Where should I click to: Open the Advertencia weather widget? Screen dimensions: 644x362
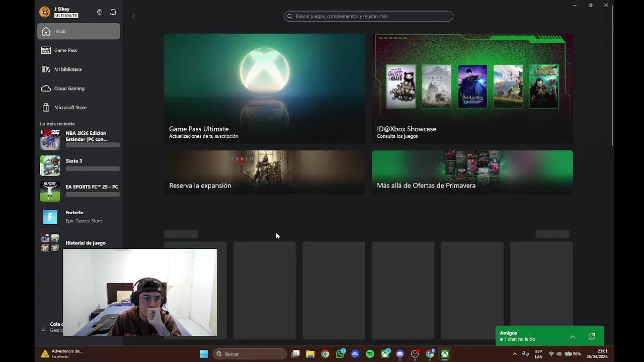[x=62, y=354]
